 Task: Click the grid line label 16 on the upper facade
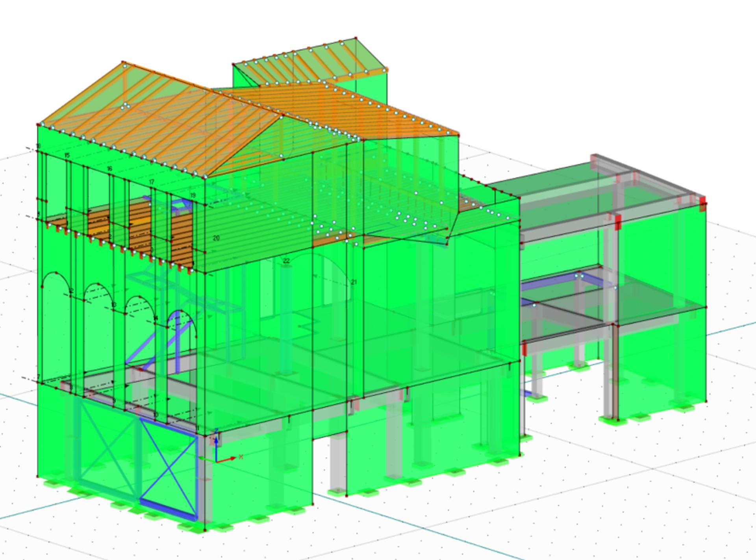(x=109, y=169)
